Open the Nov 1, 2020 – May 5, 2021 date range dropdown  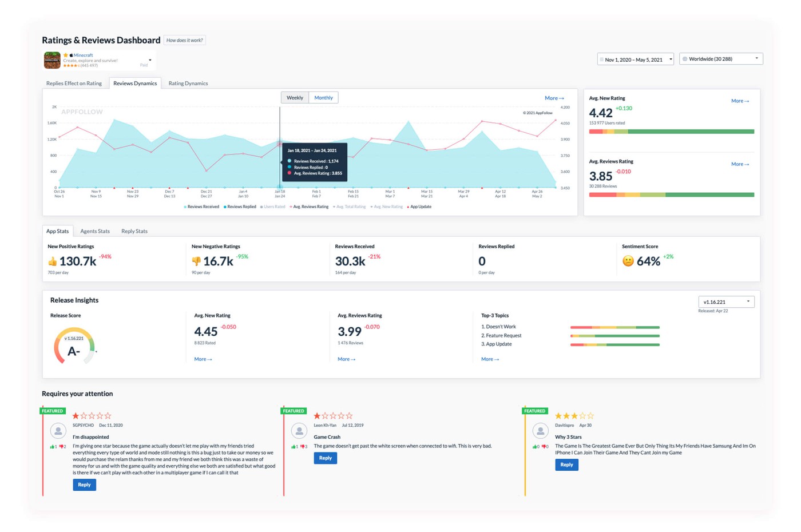(x=635, y=59)
